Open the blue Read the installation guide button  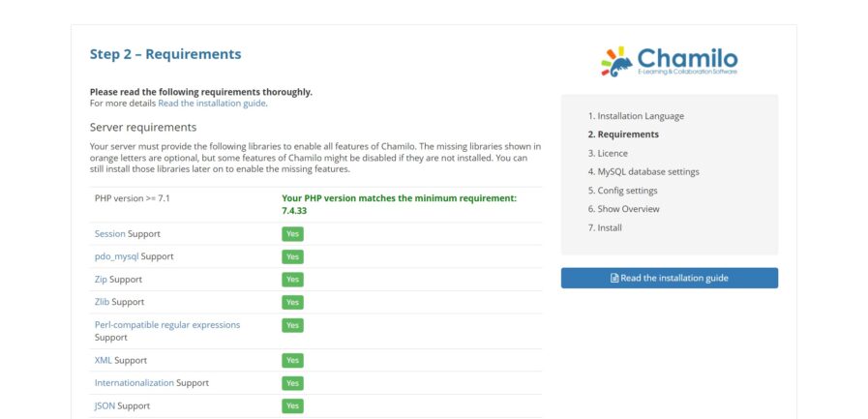coord(670,278)
